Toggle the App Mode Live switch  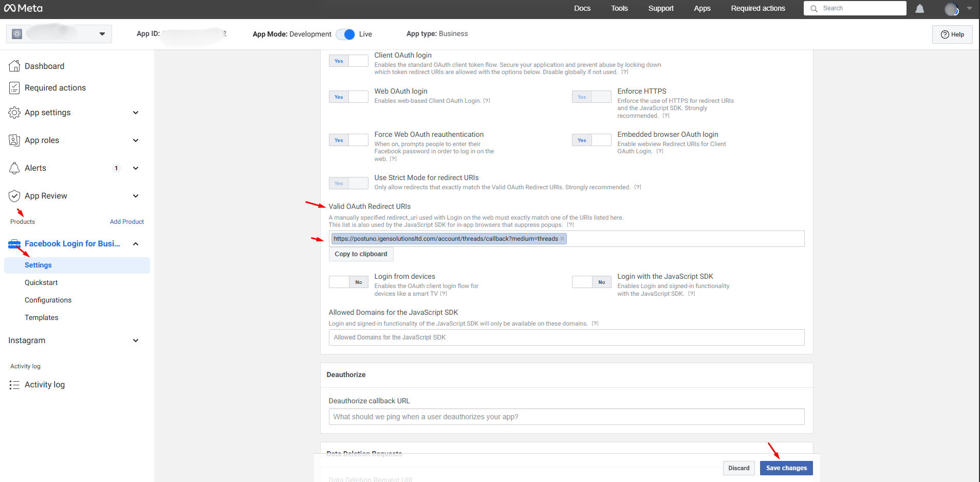click(345, 34)
